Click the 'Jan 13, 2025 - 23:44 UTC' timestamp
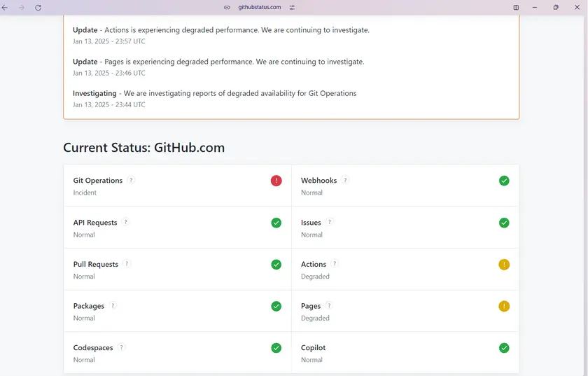Image resolution: width=588 pixels, height=376 pixels. click(x=109, y=105)
